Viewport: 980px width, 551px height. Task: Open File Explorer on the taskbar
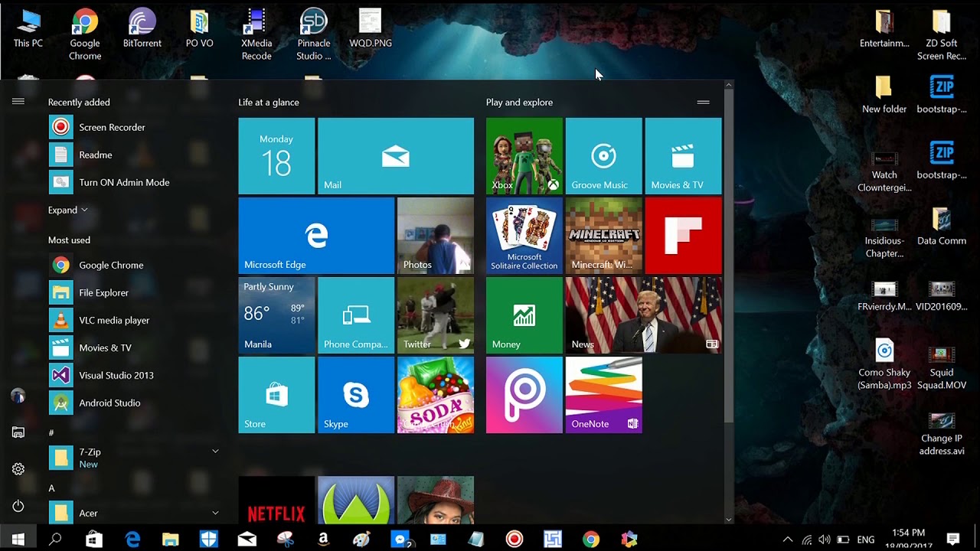pyautogui.click(x=170, y=539)
